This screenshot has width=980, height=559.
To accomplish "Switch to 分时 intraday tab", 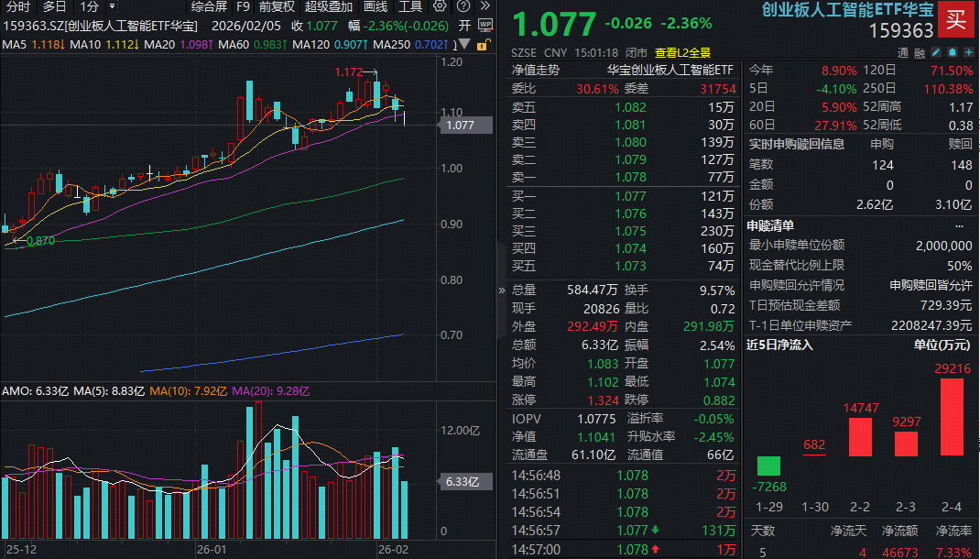I will tap(17, 6).
